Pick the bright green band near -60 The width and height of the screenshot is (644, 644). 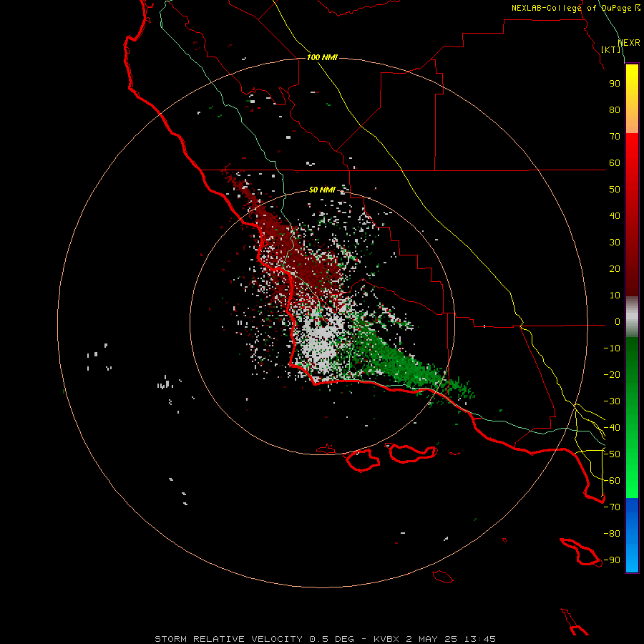(x=632, y=481)
